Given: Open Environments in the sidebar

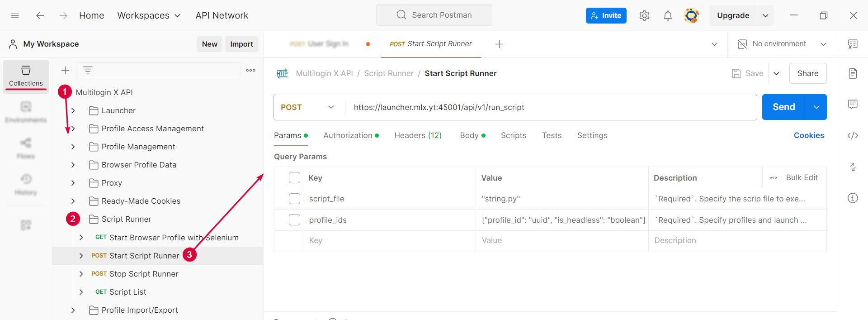Looking at the screenshot, I should 26,112.
